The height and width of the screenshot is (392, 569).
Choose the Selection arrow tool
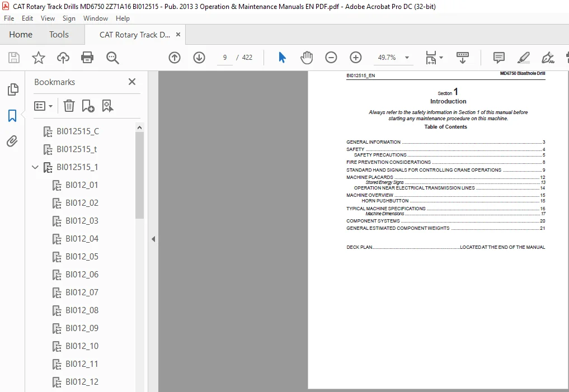point(282,58)
